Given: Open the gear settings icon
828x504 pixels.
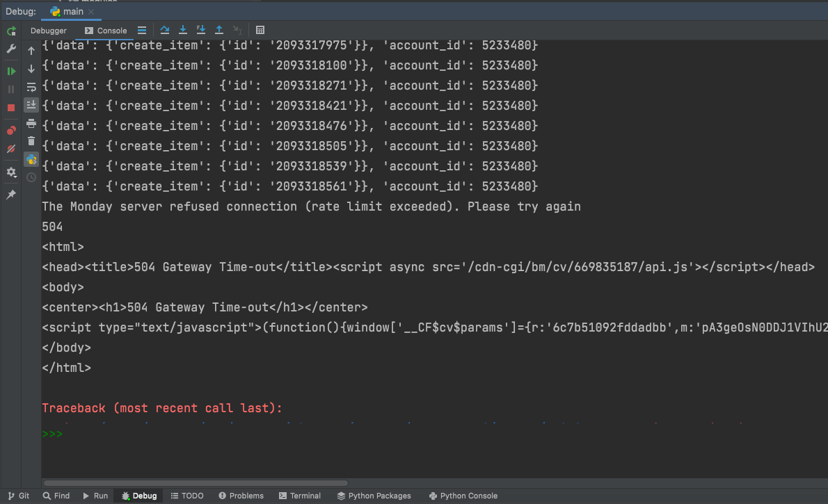Looking at the screenshot, I should point(11,172).
